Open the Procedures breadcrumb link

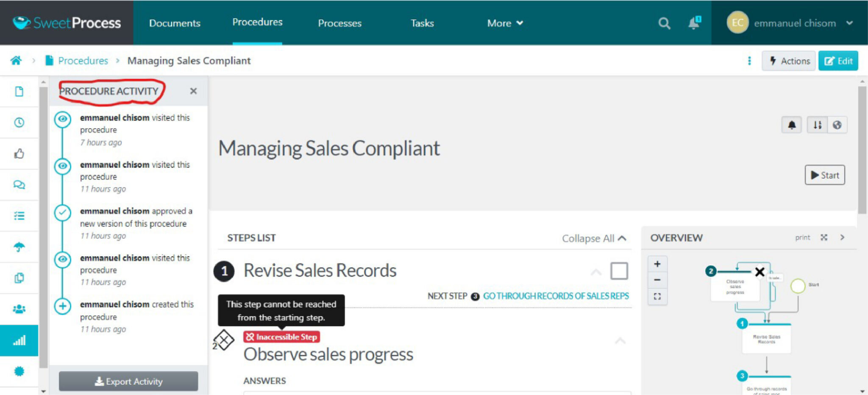pos(83,61)
